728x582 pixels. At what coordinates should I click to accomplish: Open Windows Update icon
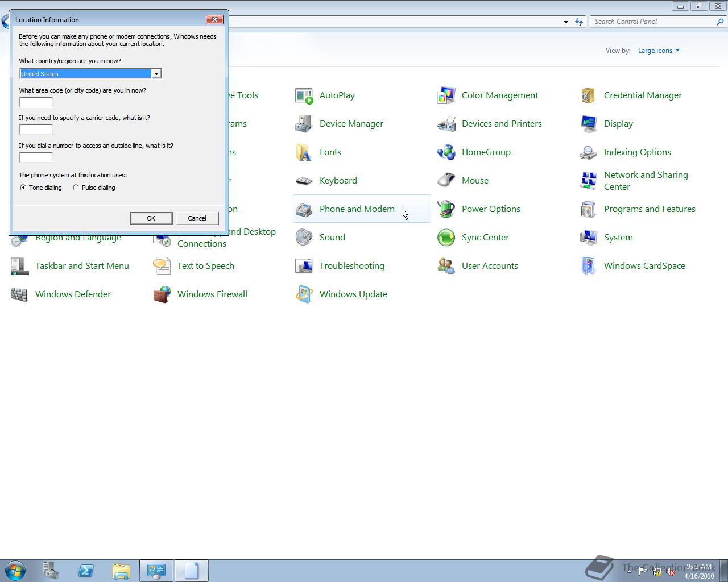coord(304,294)
